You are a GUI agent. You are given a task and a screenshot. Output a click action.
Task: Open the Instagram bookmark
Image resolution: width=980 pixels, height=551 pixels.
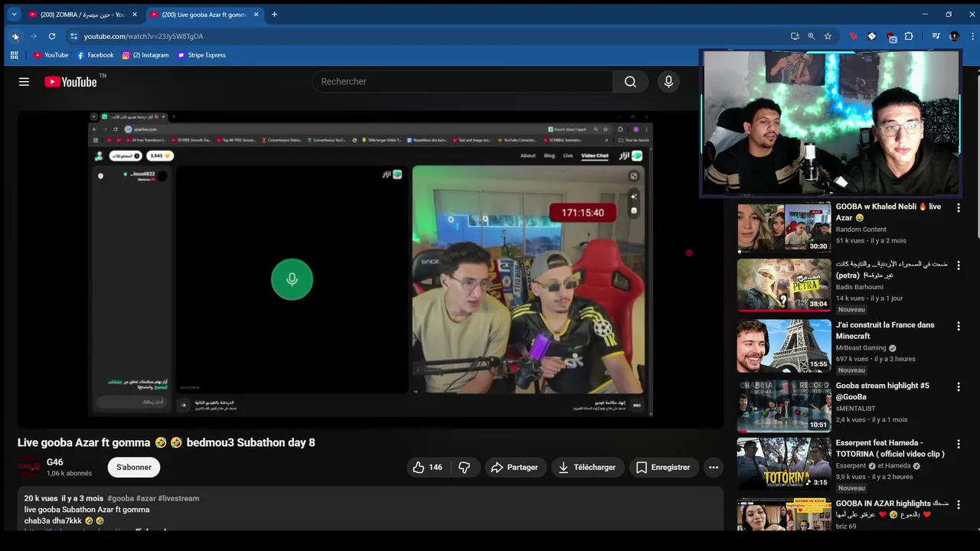pyautogui.click(x=145, y=55)
